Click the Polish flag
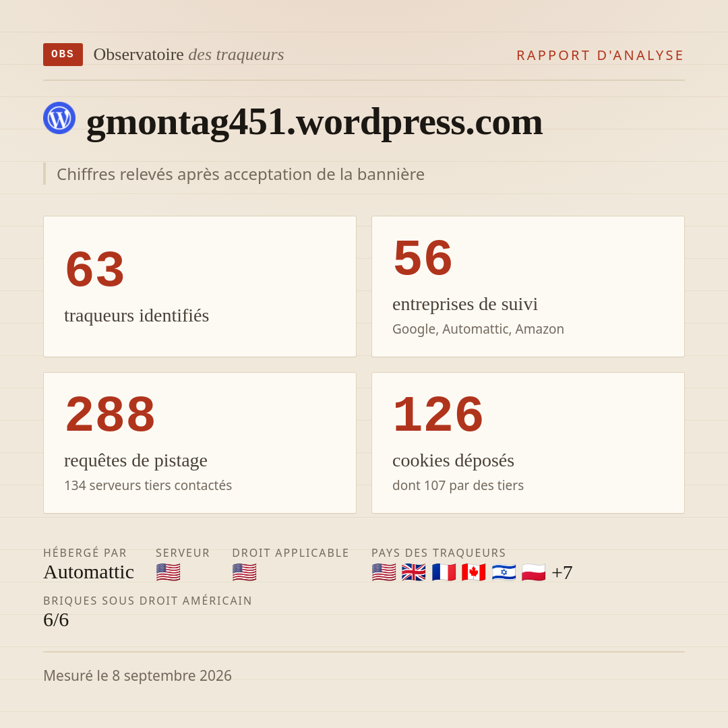 pos(533,572)
